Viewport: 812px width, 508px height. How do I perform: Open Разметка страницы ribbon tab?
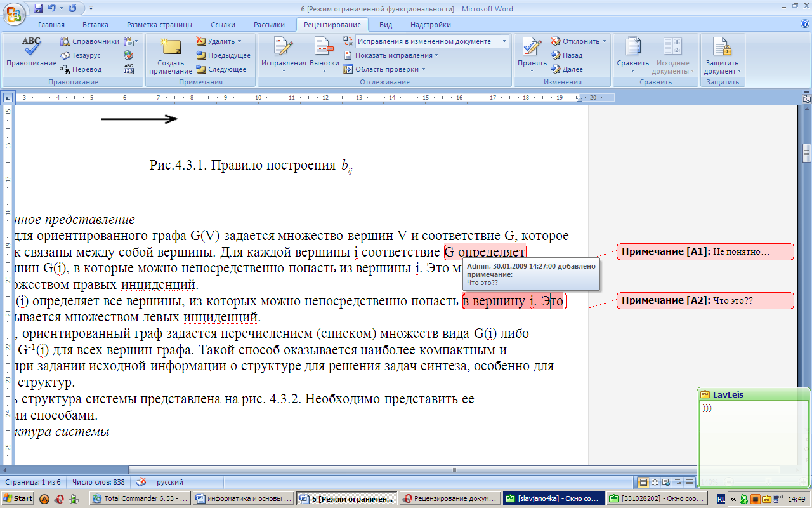[x=159, y=25]
